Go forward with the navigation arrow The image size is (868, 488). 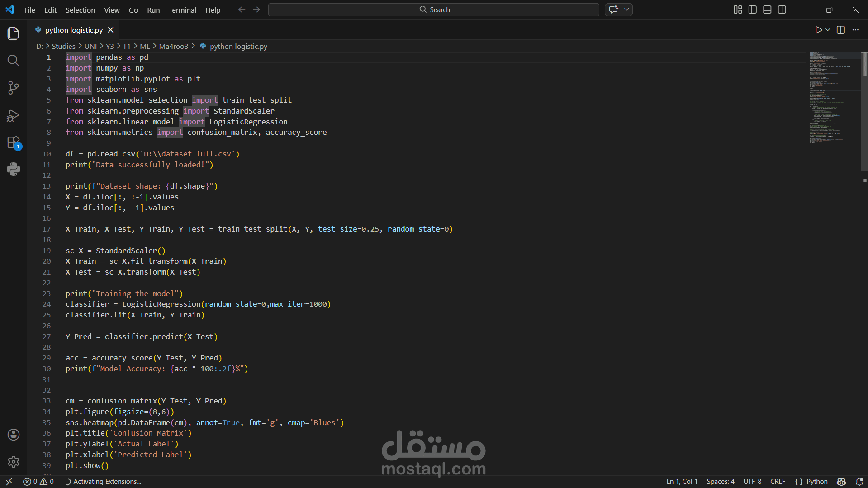[x=256, y=9]
